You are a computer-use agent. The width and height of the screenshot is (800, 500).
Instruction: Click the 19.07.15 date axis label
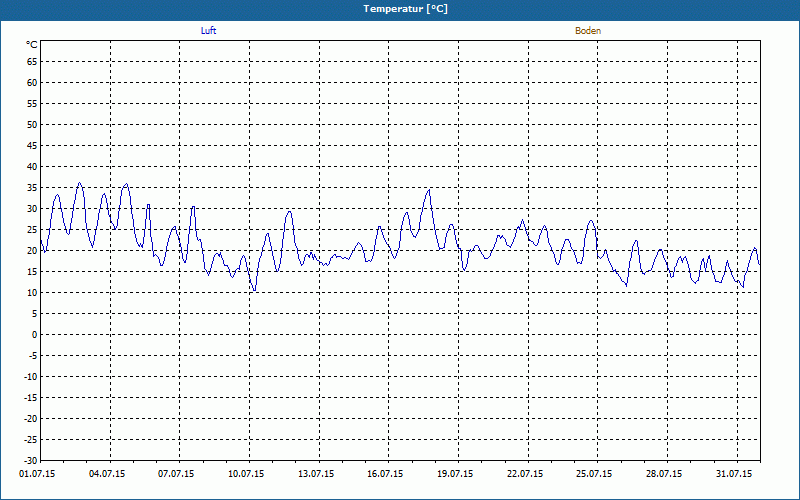coord(455,474)
